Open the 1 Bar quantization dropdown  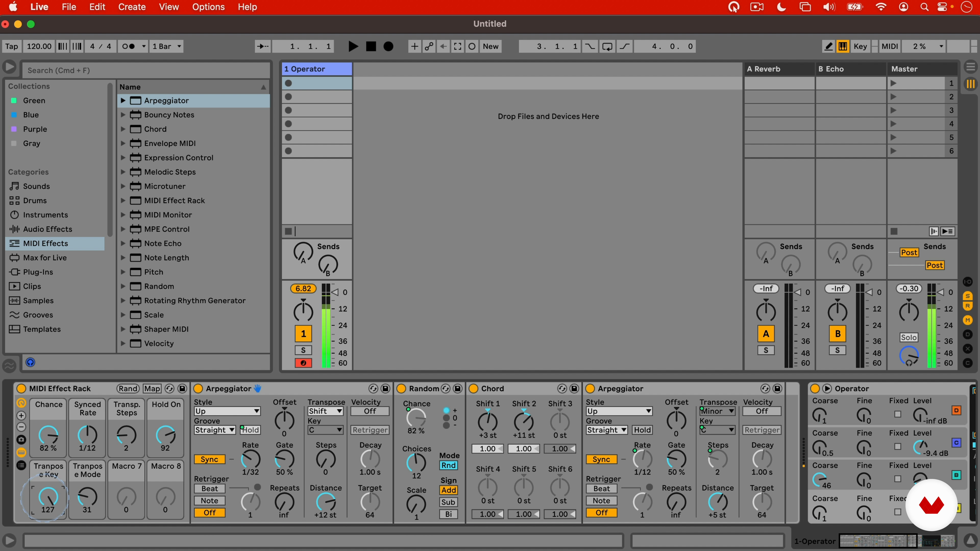pos(167,46)
